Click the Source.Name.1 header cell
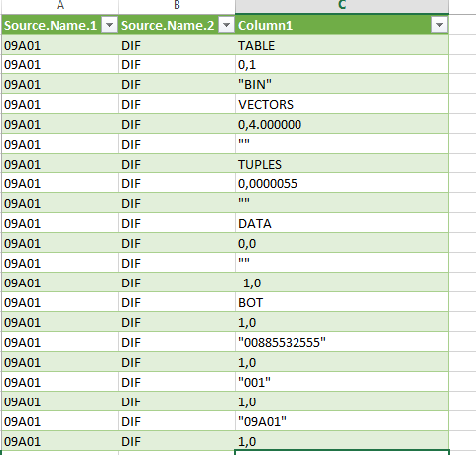 [60, 25]
